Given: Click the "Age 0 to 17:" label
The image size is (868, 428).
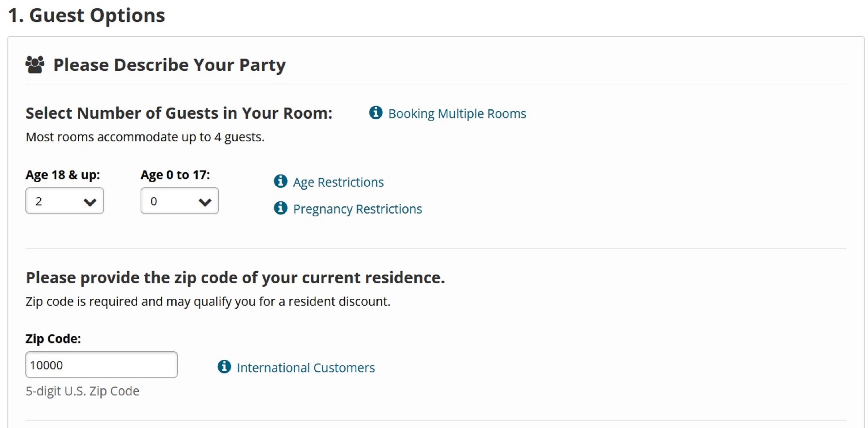Looking at the screenshot, I should tap(175, 175).
